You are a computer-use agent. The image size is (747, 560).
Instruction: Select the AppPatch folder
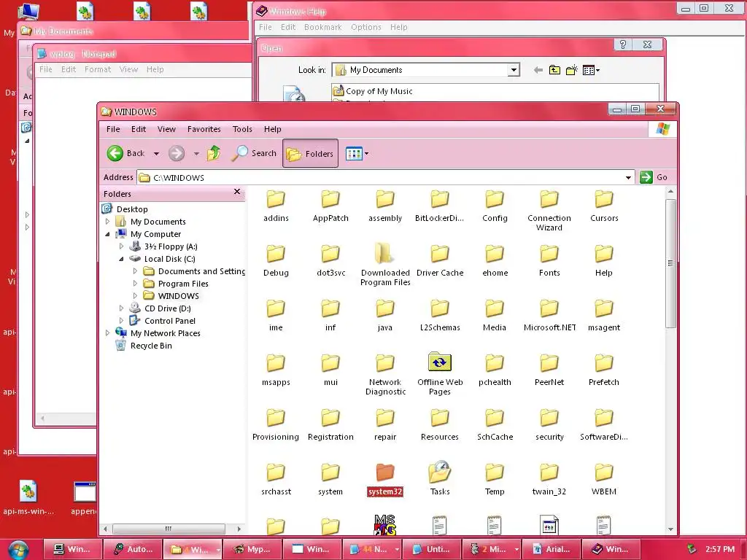coord(330,207)
